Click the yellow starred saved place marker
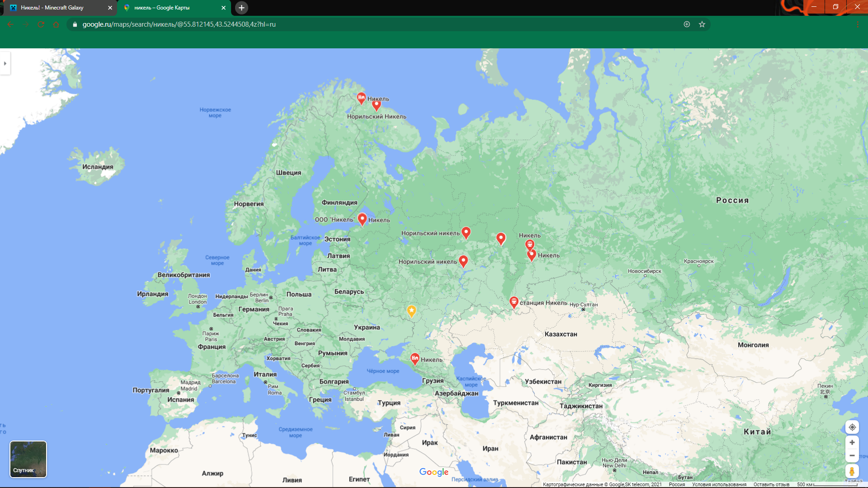The image size is (868, 488). pyautogui.click(x=411, y=310)
